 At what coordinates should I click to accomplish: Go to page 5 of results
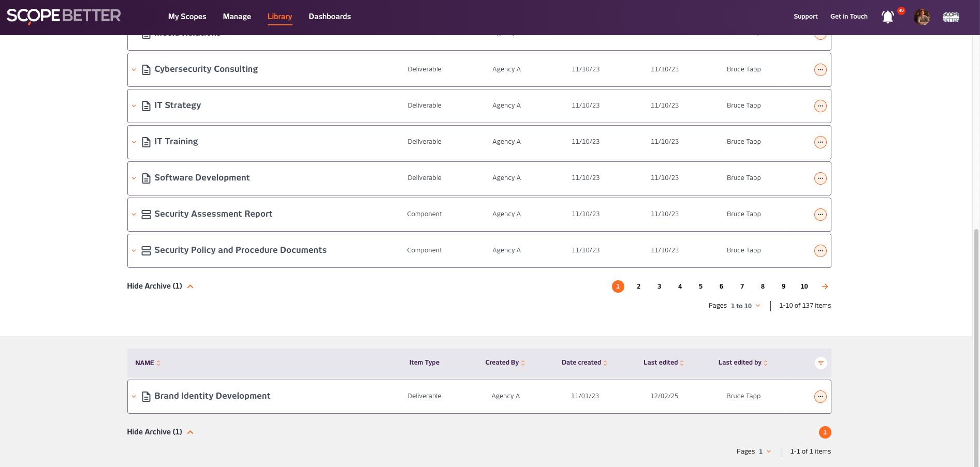tap(700, 287)
